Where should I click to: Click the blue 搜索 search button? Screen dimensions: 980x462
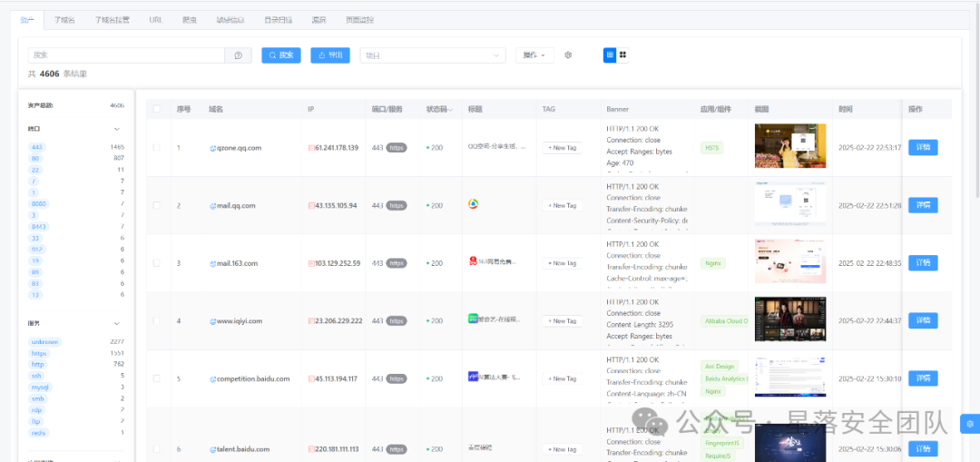tap(281, 55)
